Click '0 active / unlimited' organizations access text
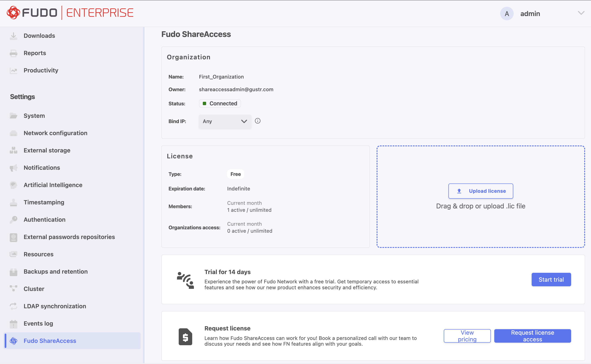Image resolution: width=591 pixels, height=364 pixels. coord(250,231)
